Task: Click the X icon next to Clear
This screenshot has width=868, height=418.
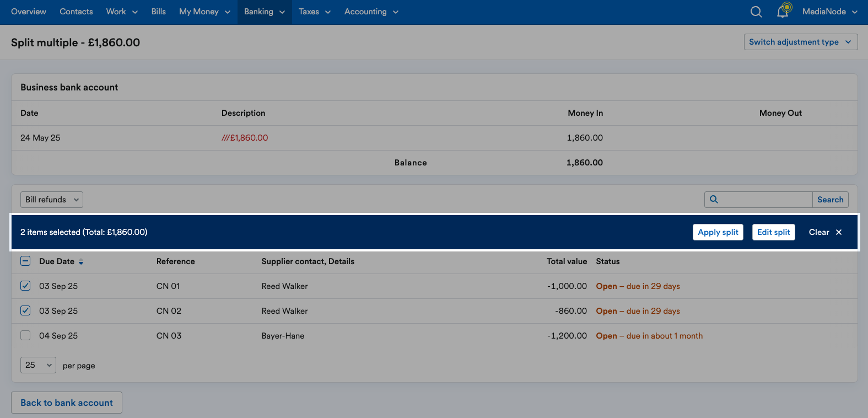Action: [x=839, y=232]
